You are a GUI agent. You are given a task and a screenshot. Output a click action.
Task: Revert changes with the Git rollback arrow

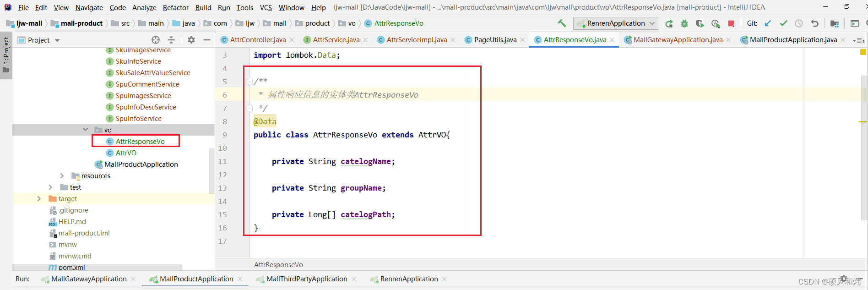(814, 23)
